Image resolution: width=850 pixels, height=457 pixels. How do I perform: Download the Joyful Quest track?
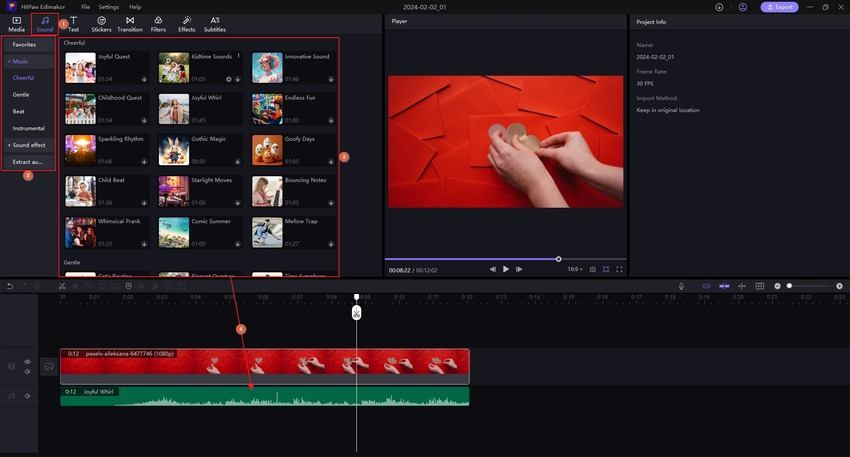click(144, 79)
